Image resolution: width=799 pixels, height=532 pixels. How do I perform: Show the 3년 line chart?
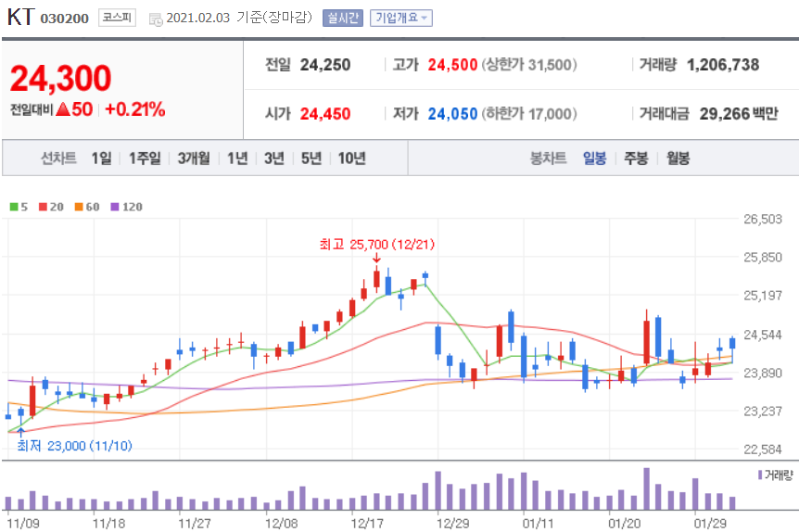tap(274, 158)
